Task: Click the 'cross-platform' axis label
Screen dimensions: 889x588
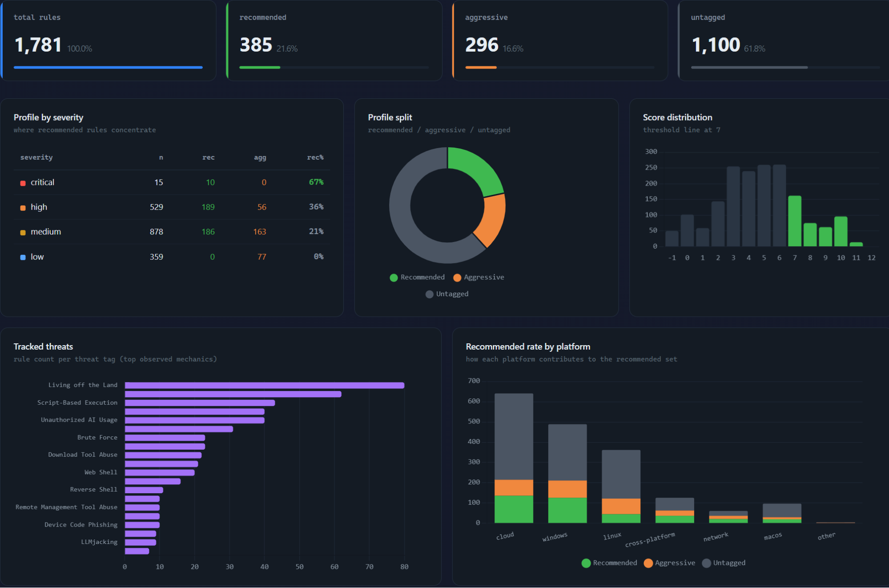Action: tap(650, 540)
